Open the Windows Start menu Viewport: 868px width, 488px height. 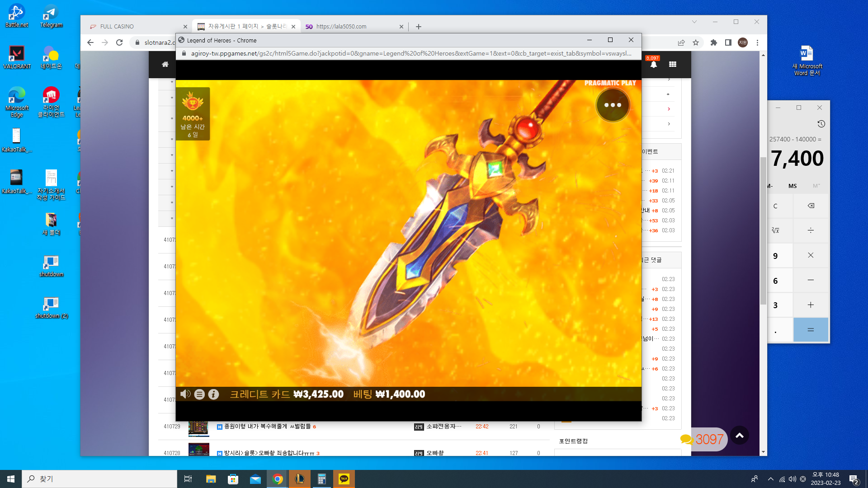tap(11, 479)
